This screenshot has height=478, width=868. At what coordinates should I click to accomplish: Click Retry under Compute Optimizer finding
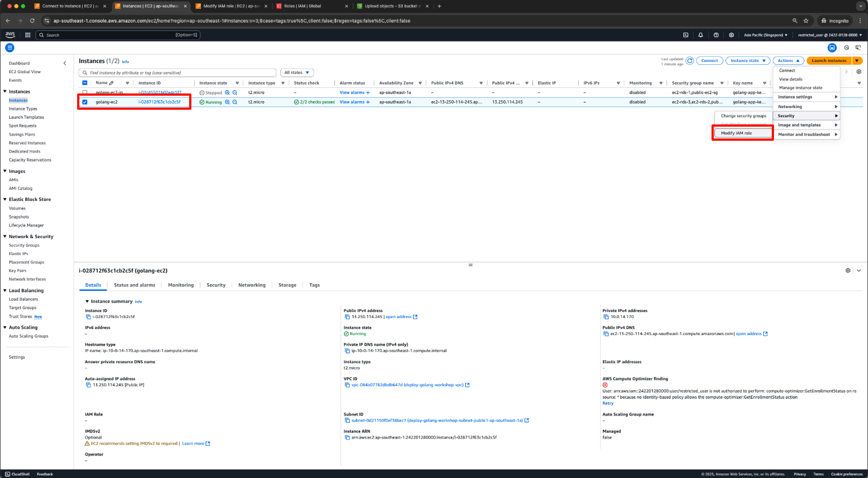point(608,403)
